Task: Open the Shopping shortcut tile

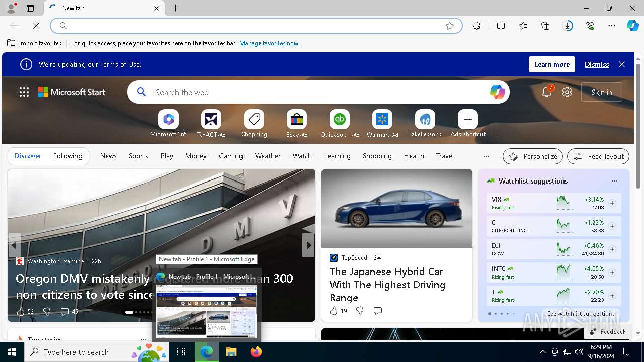Action: click(254, 124)
